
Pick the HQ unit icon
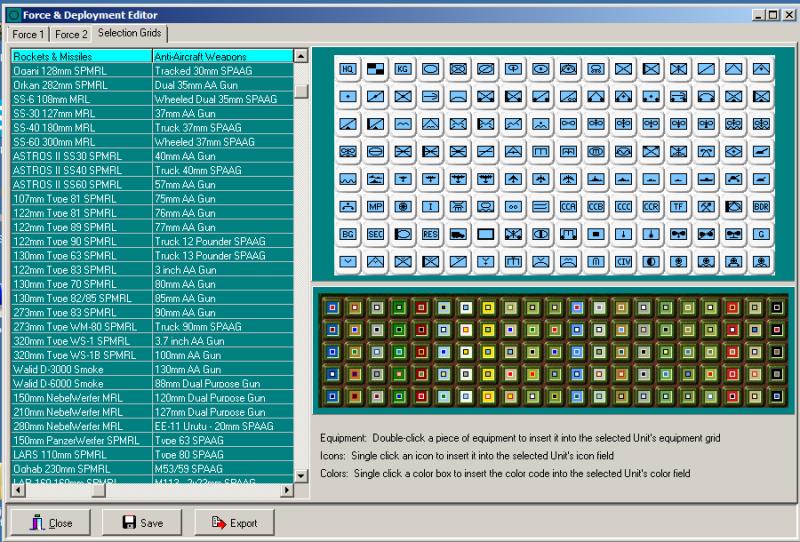tap(347, 69)
